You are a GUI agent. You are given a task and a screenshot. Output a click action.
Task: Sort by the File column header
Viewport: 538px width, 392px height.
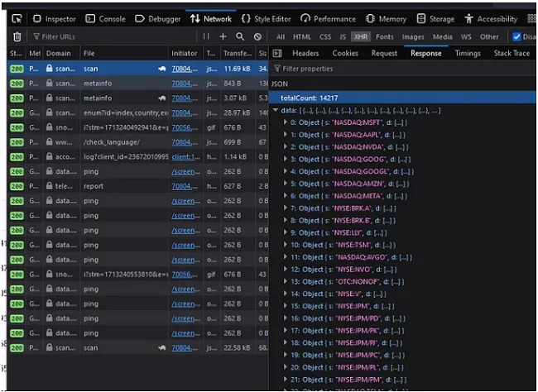[x=124, y=53]
